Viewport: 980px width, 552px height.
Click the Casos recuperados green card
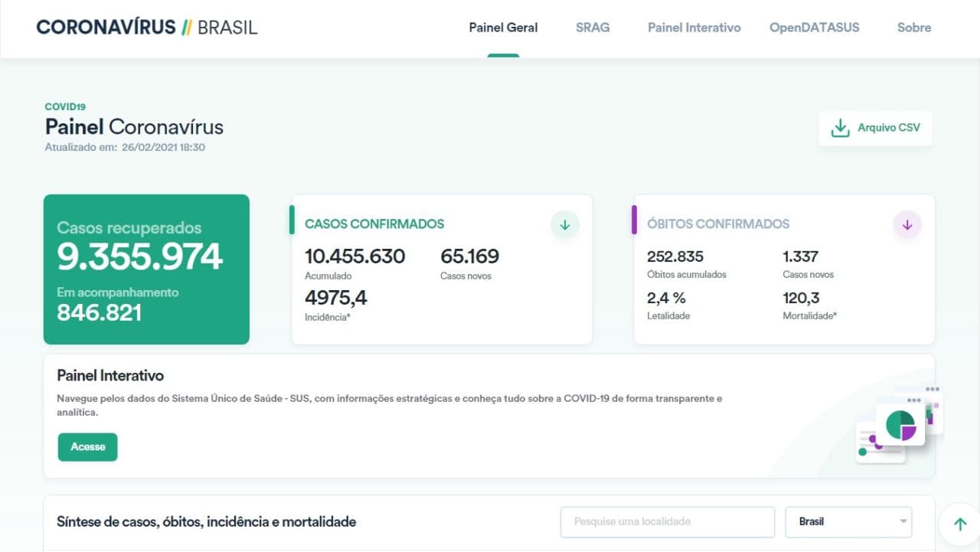146,269
